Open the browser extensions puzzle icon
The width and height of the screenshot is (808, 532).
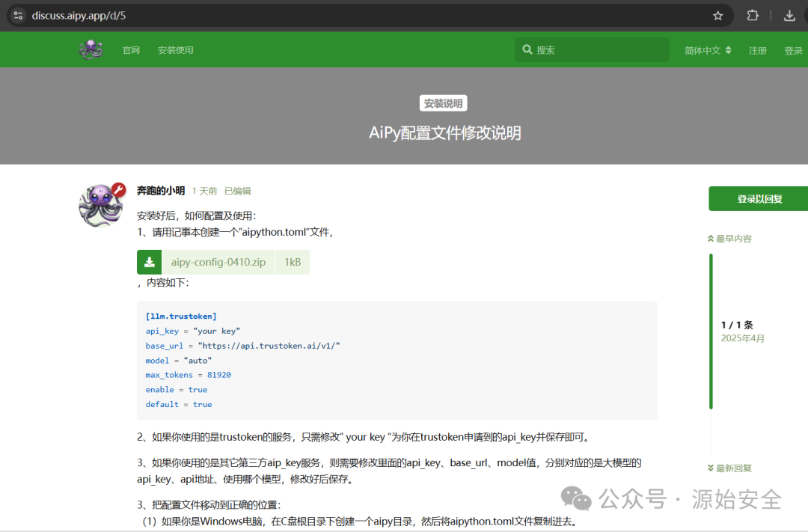click(x=753, y=16)
